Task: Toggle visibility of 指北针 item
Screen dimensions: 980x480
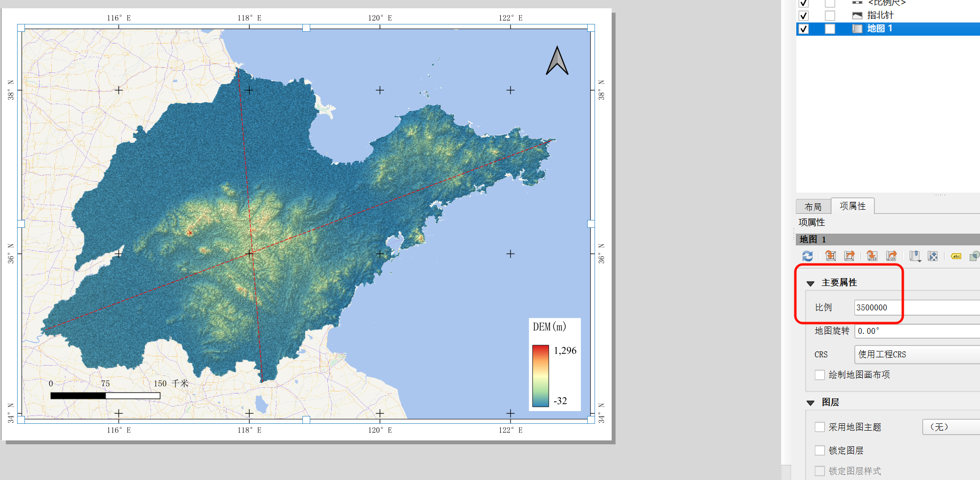Action: point(804,15)
